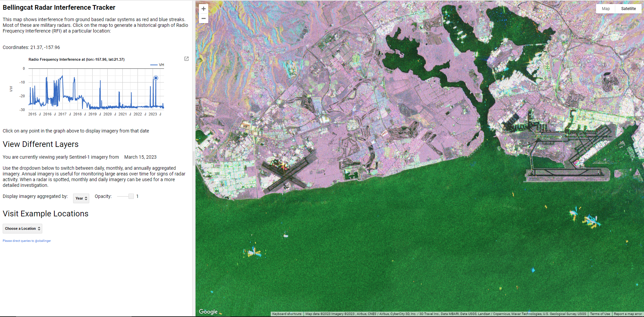Click Report a map error link
Screen dimensions: 644x317
[x=628, y=314]
